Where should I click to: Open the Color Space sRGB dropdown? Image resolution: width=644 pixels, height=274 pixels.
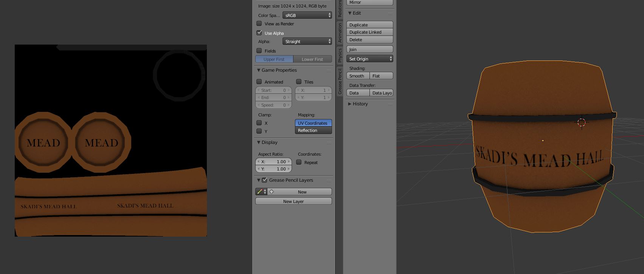[x=307, y=15]
